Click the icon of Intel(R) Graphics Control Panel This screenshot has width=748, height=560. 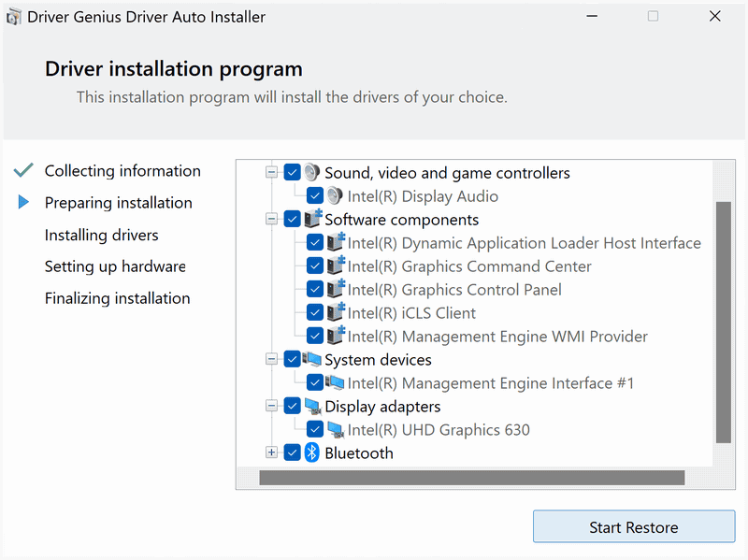pyautogui.click(x=336, y=289)
